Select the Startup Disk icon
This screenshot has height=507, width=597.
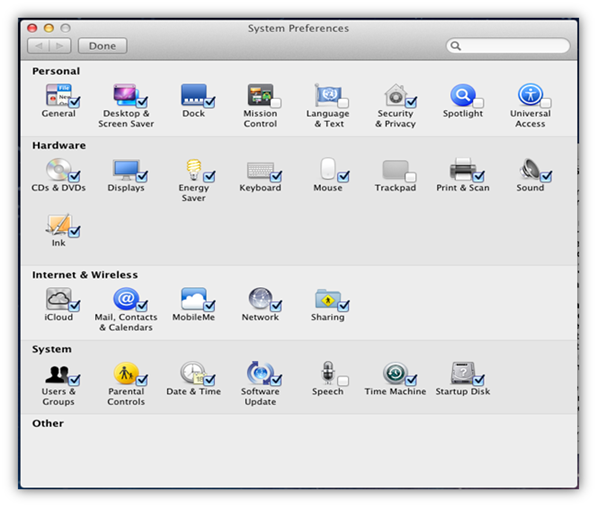click(463, 373)
